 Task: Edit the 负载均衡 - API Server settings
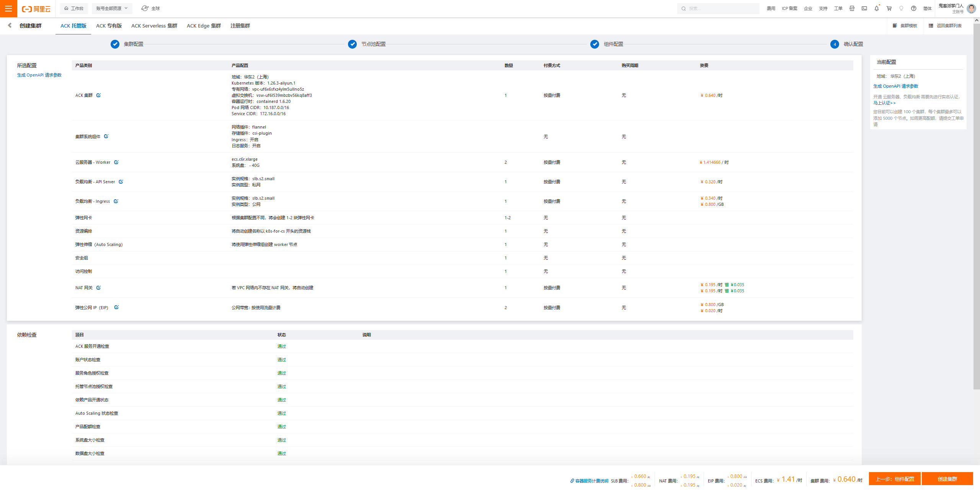[121, 182]
